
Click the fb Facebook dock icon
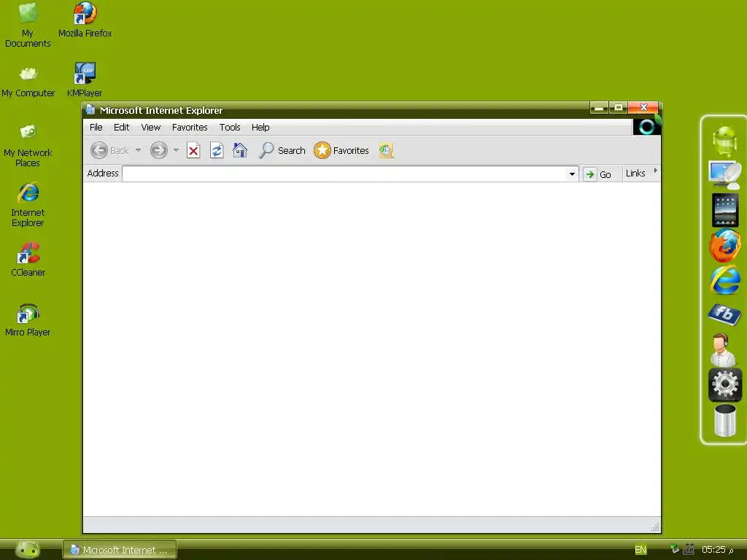(x=724, y=314)
